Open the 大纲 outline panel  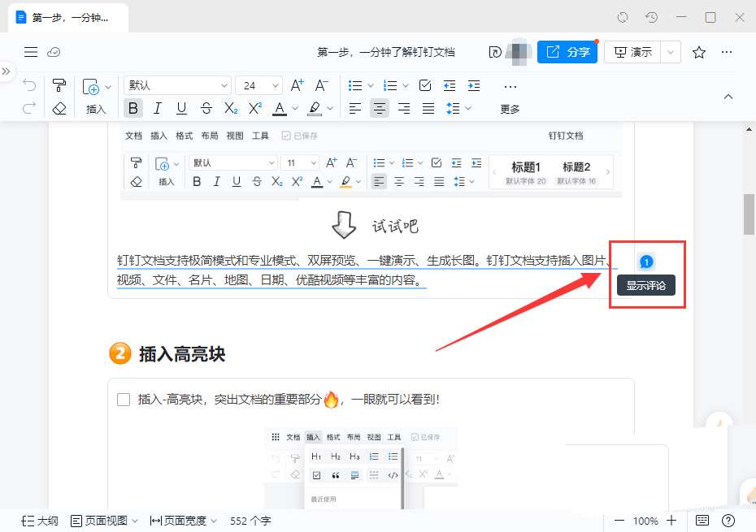click(40, 521)
